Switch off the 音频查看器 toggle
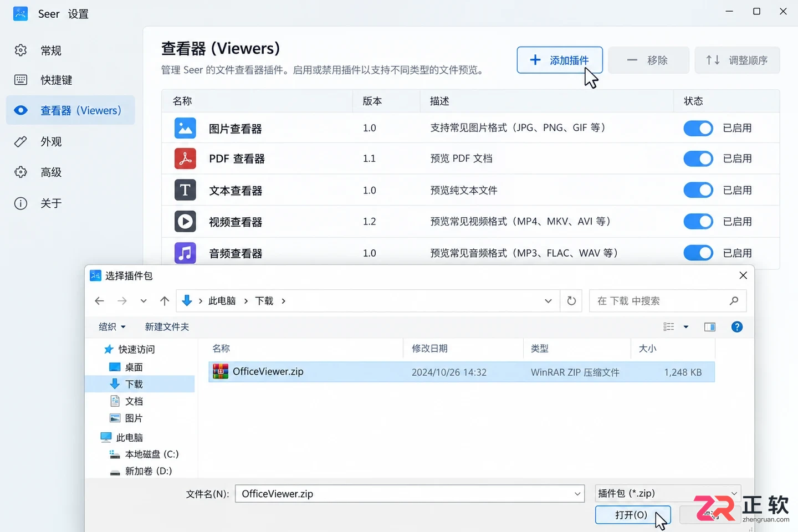 click(x=698, y=253)
